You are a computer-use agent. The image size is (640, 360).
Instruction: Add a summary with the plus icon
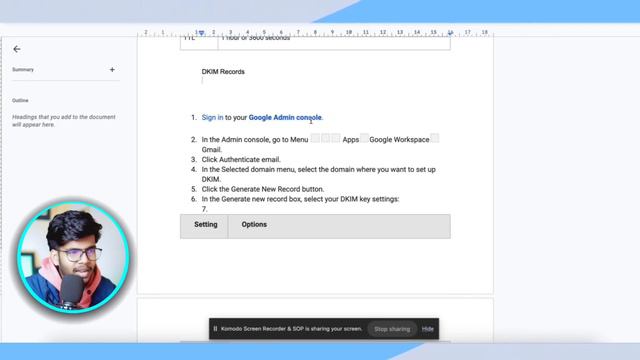tap(112, 69)
